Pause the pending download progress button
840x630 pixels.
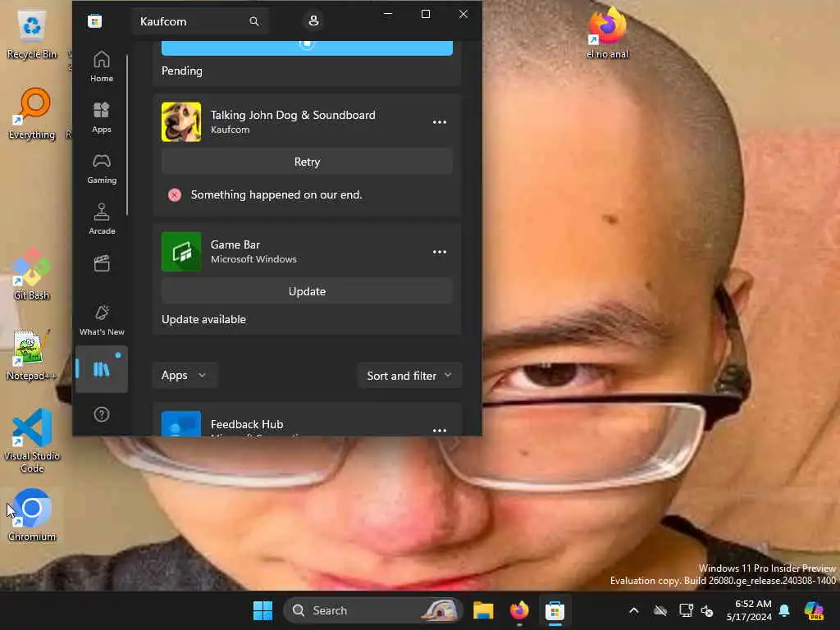point(307,48)
